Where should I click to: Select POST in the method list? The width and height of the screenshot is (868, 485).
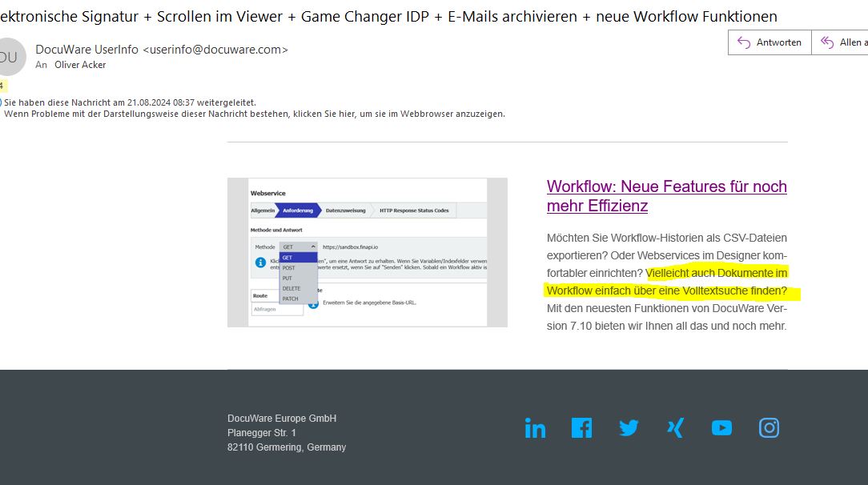click(x=289, y=268)
